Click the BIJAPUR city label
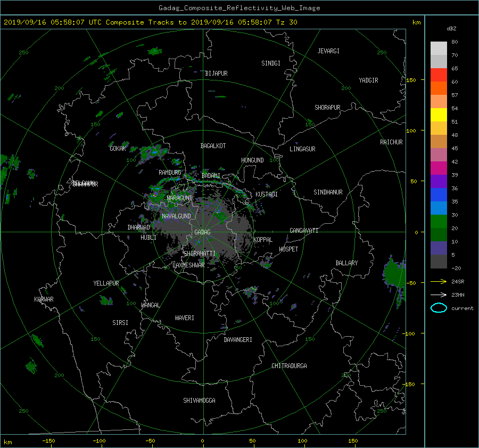 [216, 74]
